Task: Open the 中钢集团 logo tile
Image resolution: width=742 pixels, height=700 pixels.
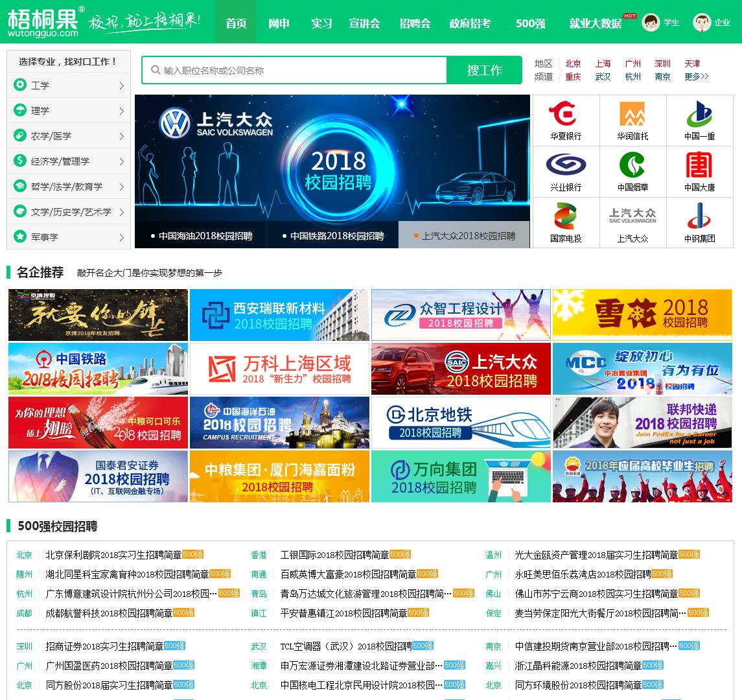Action: coord(699,222)
